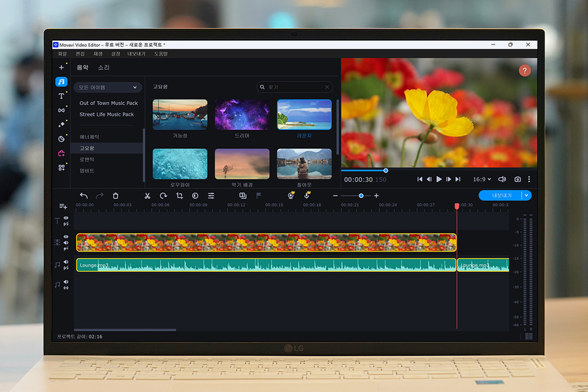Hide the video track with eye icon
Viewport: 588px width, 392px height.
pos(66,237)
